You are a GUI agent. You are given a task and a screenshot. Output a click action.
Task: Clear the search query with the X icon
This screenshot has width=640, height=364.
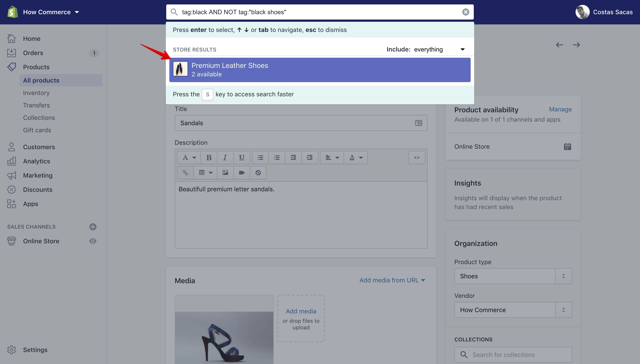pos(465,12)
